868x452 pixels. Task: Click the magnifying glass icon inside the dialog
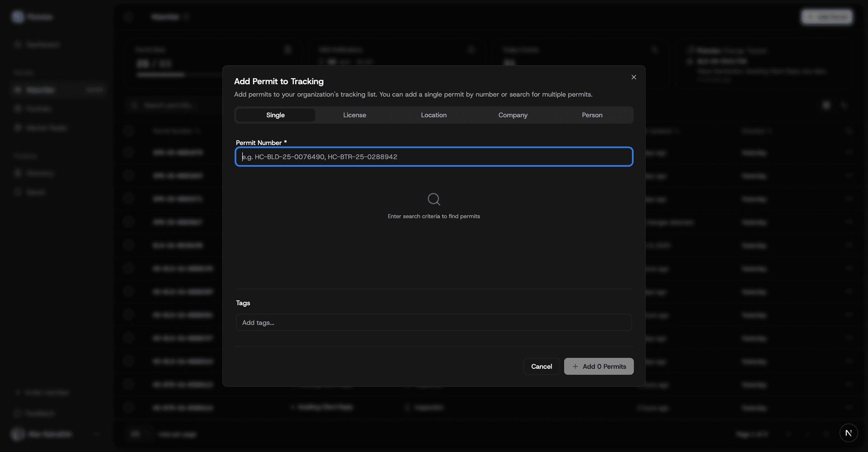point(434,199)
